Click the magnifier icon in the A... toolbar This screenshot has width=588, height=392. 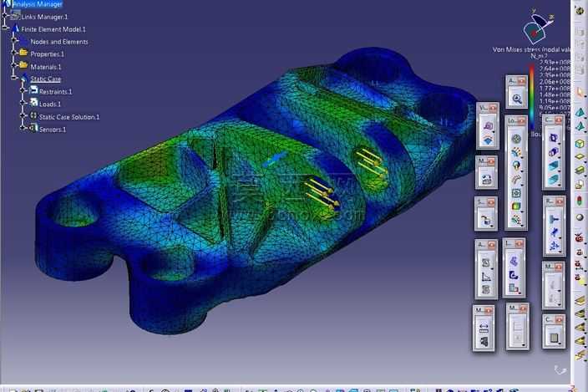point(517,99)
